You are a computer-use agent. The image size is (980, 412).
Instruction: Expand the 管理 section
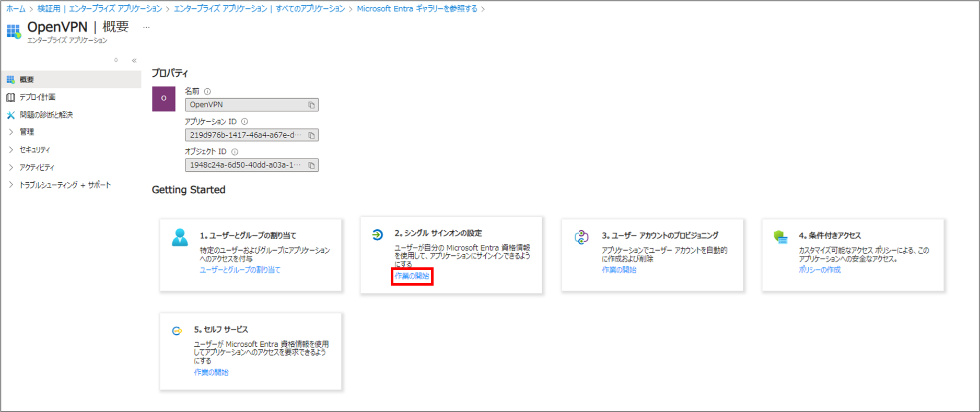10,132
